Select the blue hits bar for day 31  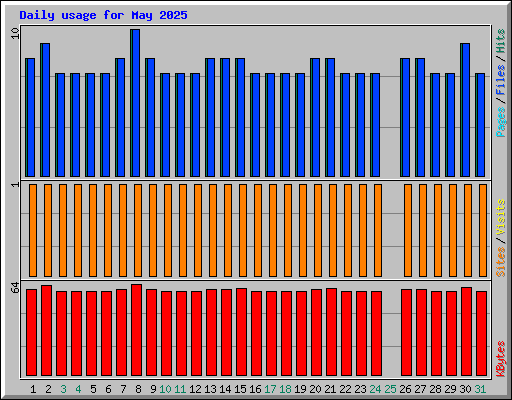(480, 125)
